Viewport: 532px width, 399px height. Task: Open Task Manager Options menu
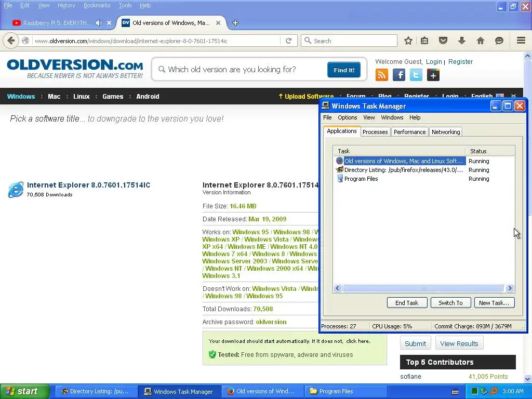[348, 117]
